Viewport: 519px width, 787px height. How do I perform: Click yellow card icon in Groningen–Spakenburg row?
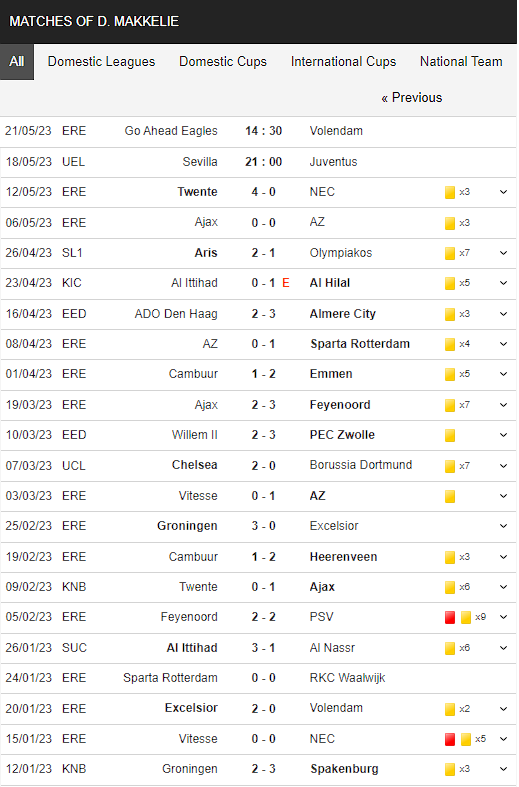tap(450, 769)
